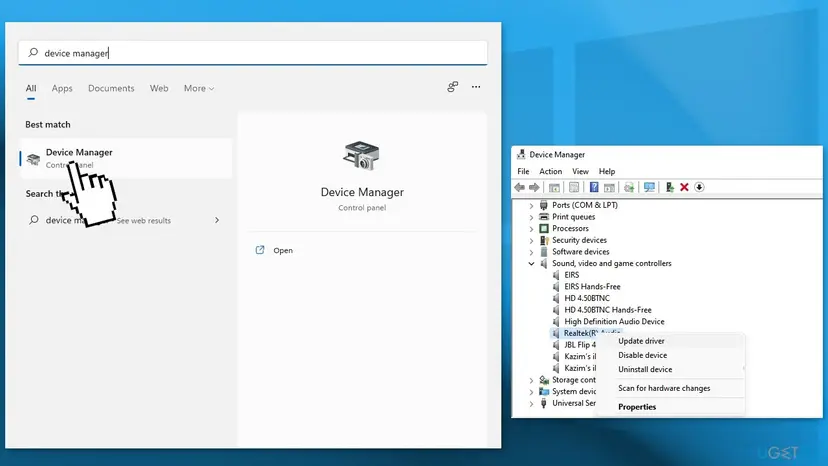Click Update device driver toolbar icon with gear
Viewport: 828px width, 466px height.
(629, 187)
